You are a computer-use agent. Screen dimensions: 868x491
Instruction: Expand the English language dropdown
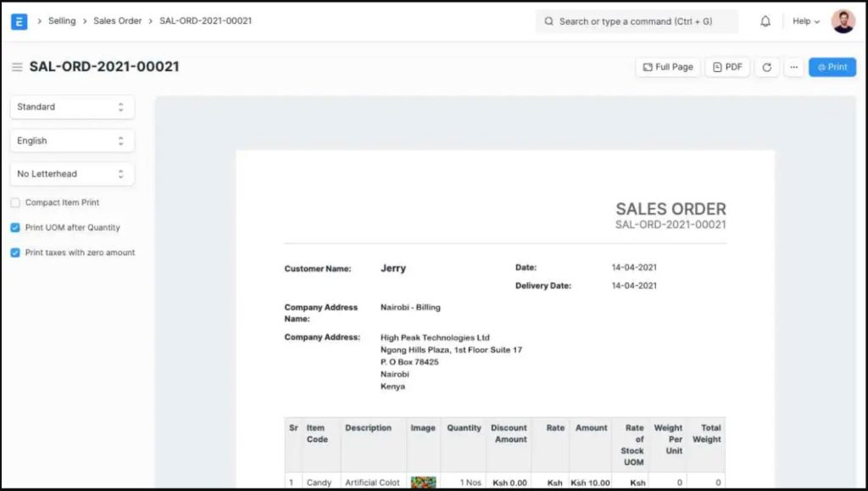72,141
